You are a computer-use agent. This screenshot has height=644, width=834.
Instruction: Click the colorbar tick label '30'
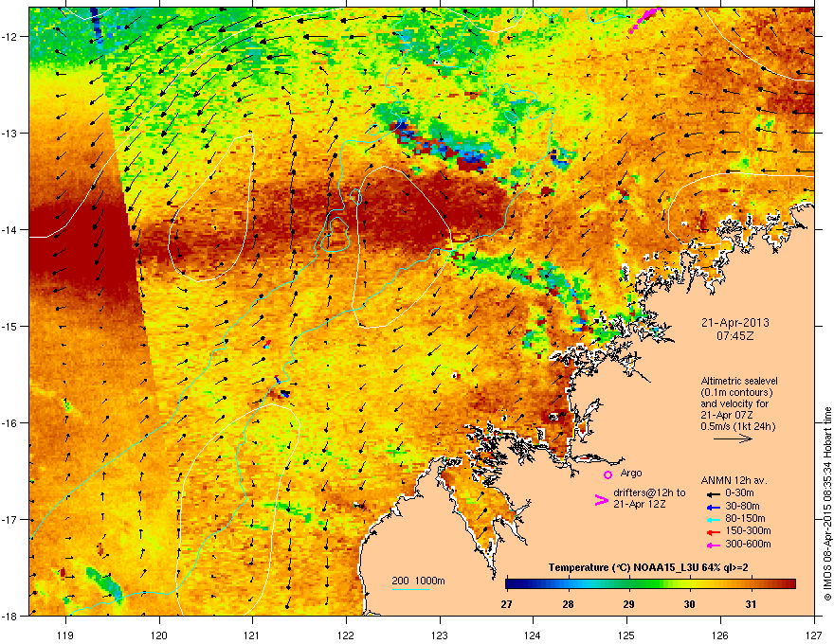pyautogui.click(x=689, y=604)
